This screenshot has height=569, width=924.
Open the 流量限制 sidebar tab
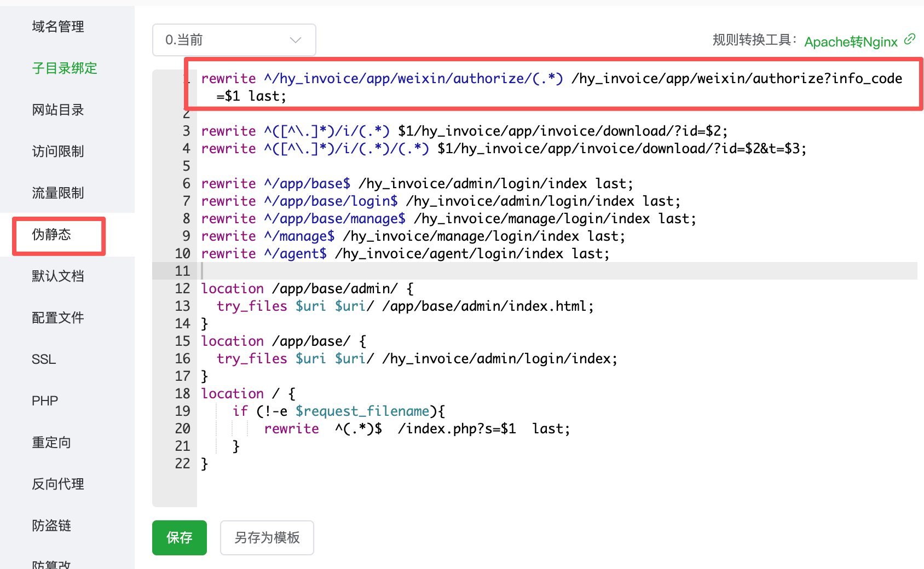[x=57, y=193]
